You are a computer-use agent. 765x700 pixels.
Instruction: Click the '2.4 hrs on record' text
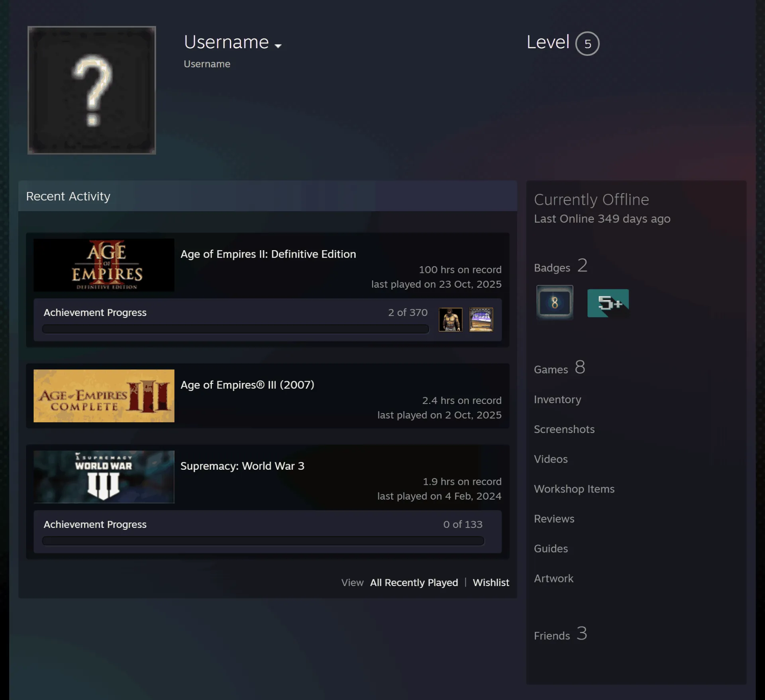tap(462, 400)
